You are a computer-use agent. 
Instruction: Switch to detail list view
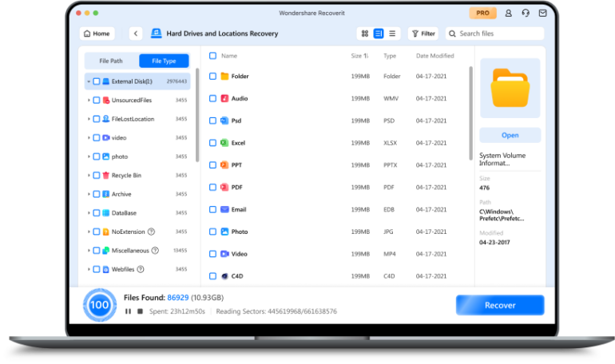coord(379,34)
